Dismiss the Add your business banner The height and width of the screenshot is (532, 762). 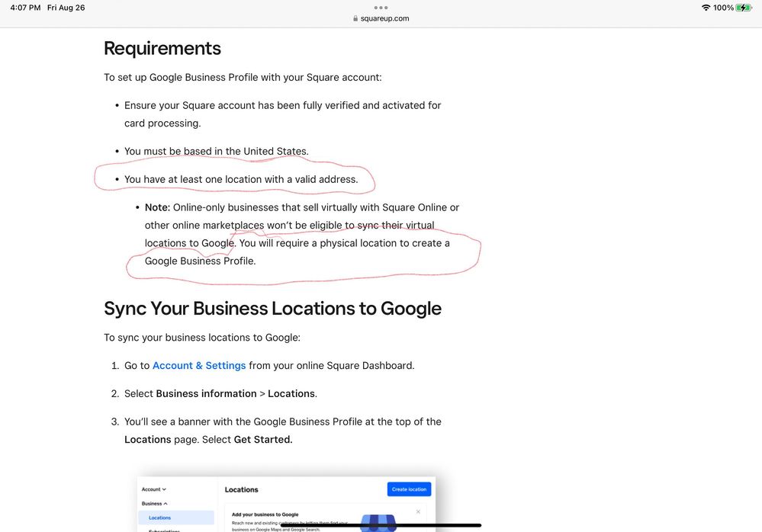[x=418, y=511]
